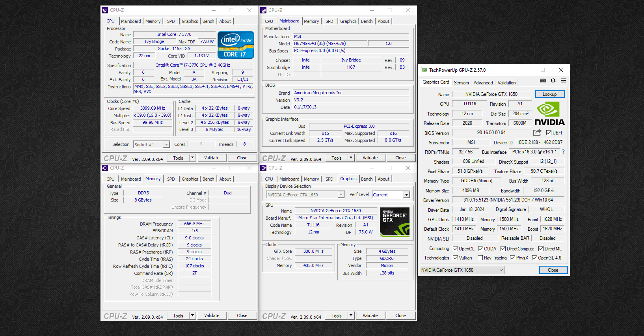
Task: Toggle the OpenGL 4.6 checkbox
Action: point(534,258)
